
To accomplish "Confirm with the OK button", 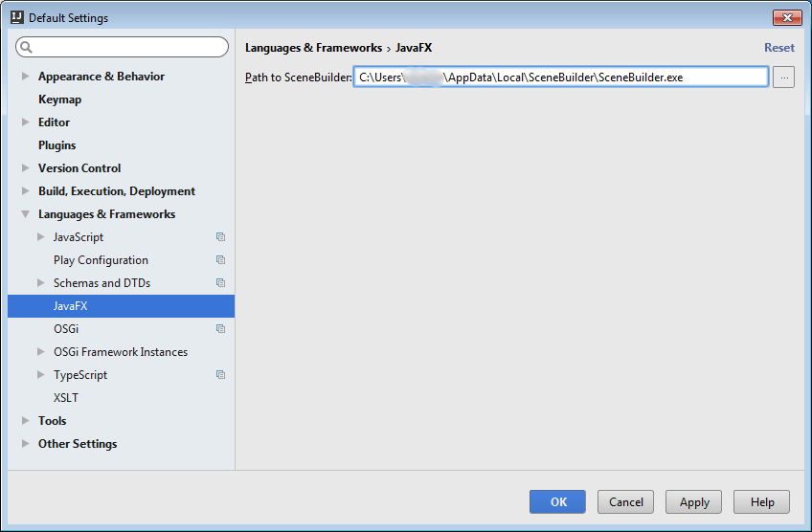I will point(557,502).
